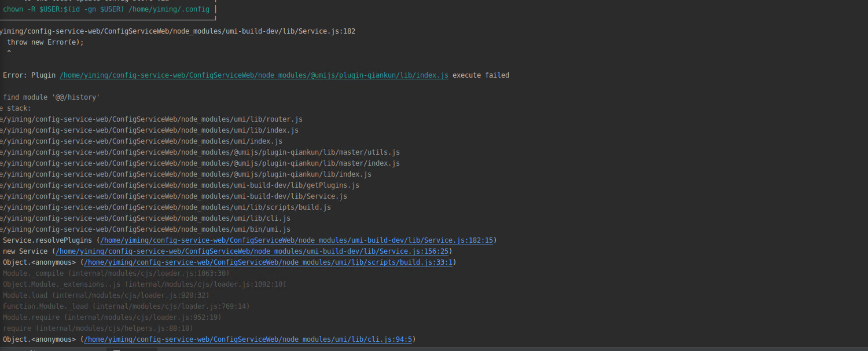Open the build.js:33:1 link
This screenshot has height=351, width=868.
[x=268, y=262]
